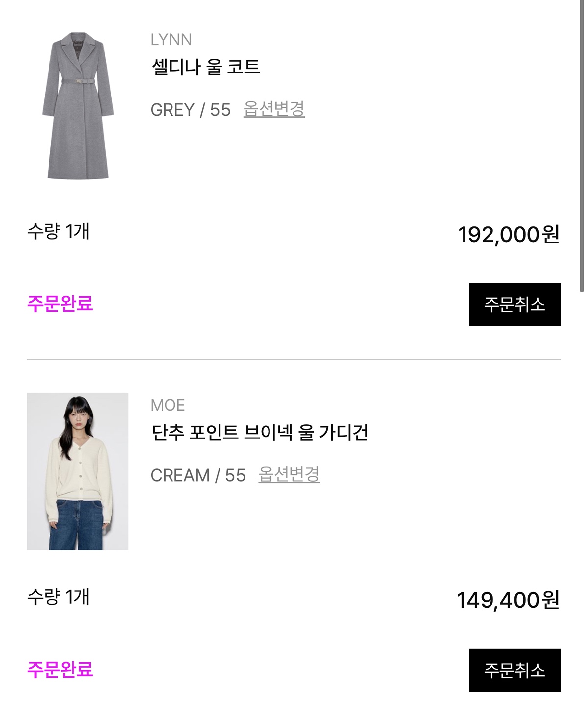This screenshot has height=706, width=588.
Task: Open 단추 포인트 브이넥 울 가디건 title
Action: (260, 432)
